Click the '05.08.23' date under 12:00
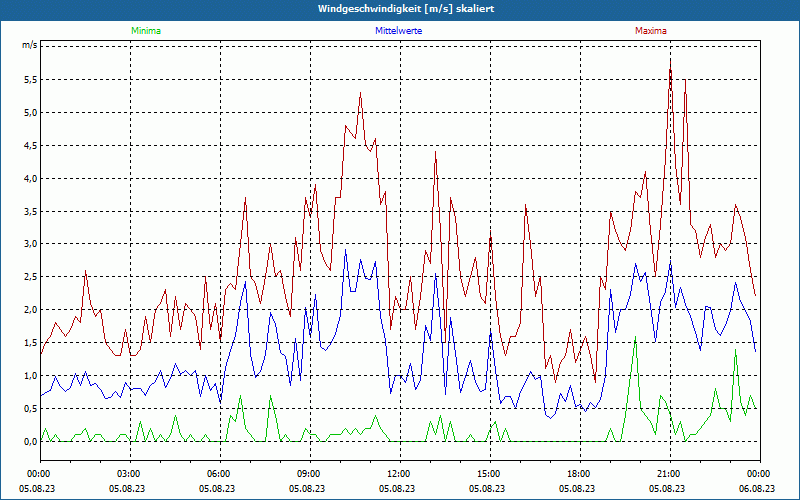The height and width of the screenshot is (500, 800). (x=397, y=489)
